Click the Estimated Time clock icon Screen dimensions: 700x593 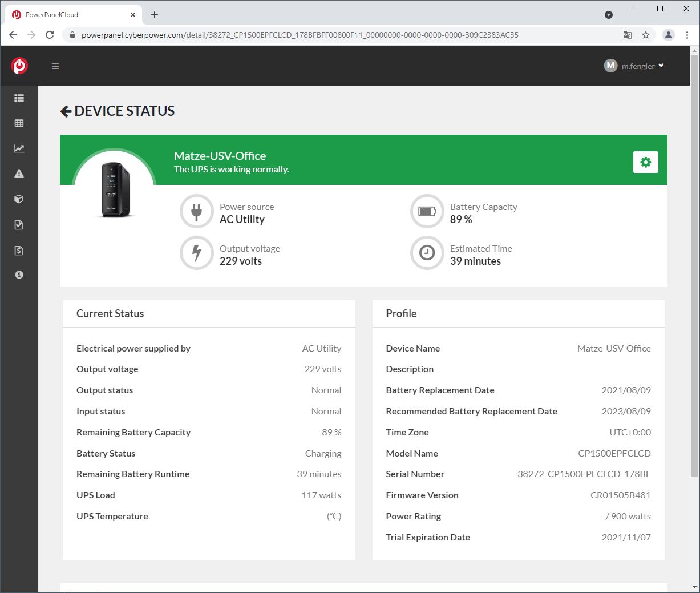tap(427, 253)
